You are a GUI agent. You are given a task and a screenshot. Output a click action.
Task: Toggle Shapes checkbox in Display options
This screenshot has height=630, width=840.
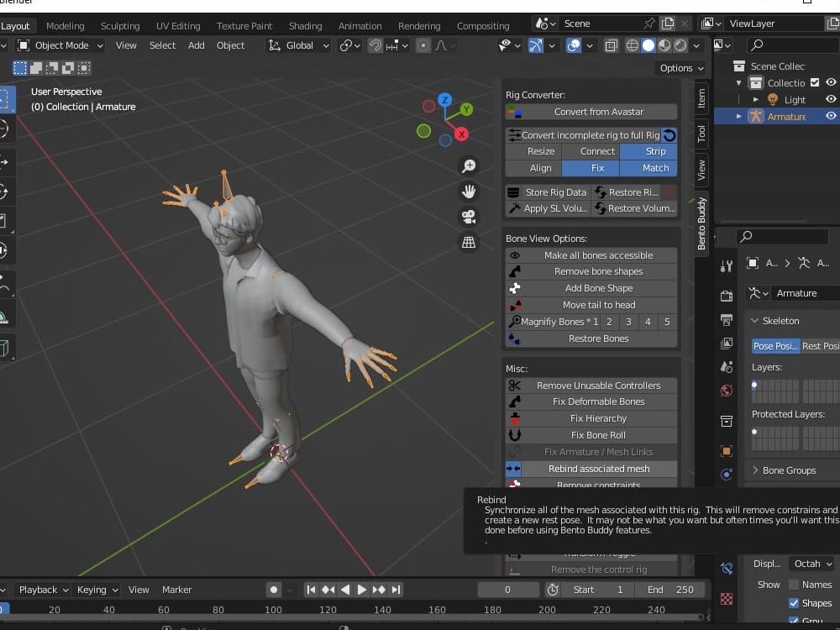coord(793,603)
